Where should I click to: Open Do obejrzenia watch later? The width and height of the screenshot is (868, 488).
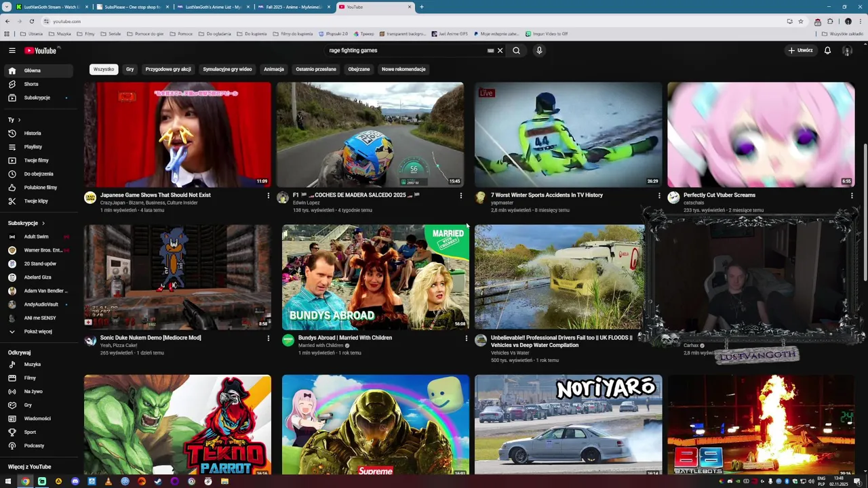(38, 174)
